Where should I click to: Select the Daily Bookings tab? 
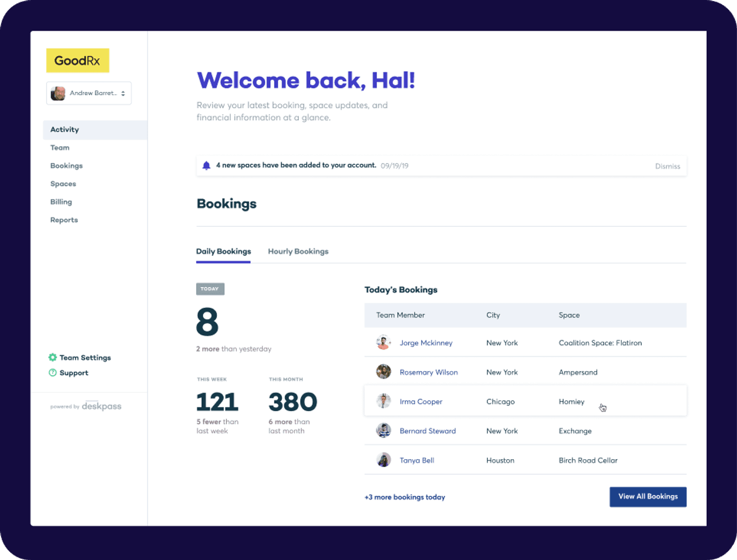pos(223,251)
